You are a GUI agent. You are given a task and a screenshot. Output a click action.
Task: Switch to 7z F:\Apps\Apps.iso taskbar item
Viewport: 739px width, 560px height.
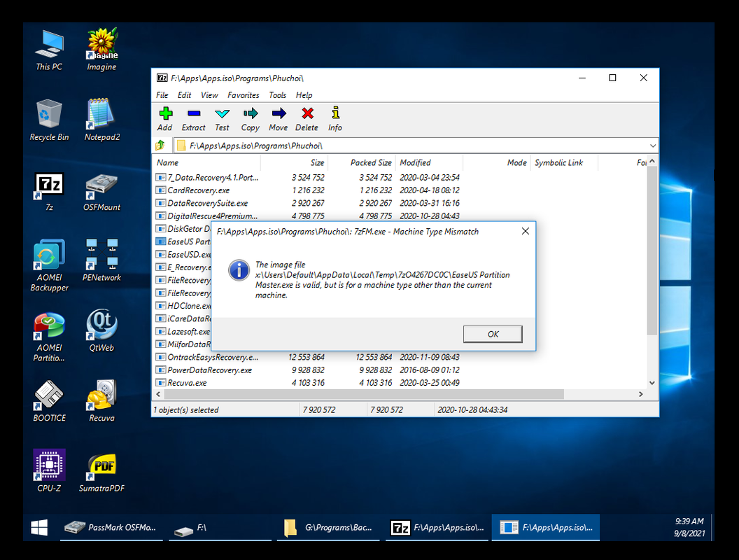coord(437,528)
